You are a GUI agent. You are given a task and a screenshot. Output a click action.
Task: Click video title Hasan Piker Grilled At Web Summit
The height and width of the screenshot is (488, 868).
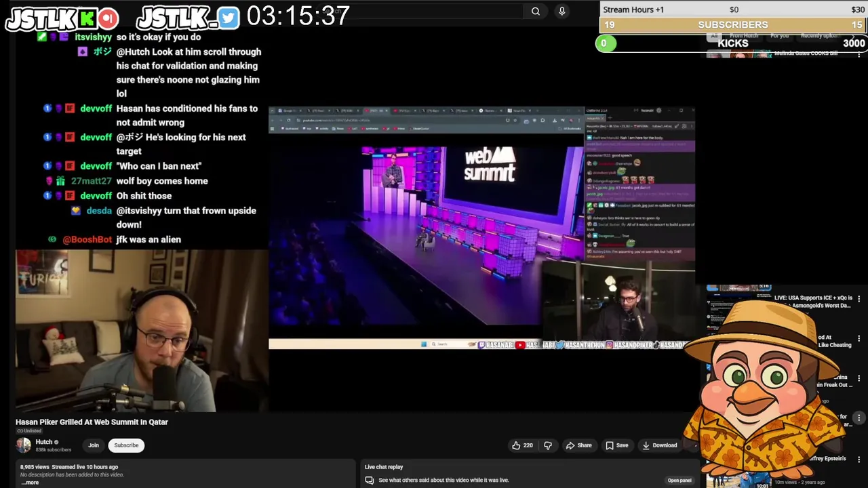click(x=92, y=422)
